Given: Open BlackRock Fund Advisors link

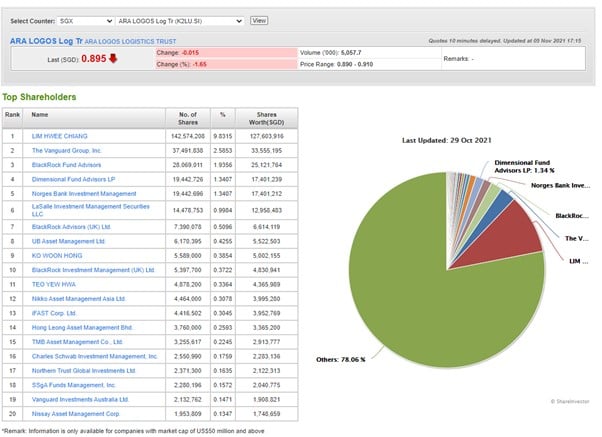Looking at the screenshot, I should 66,165.
